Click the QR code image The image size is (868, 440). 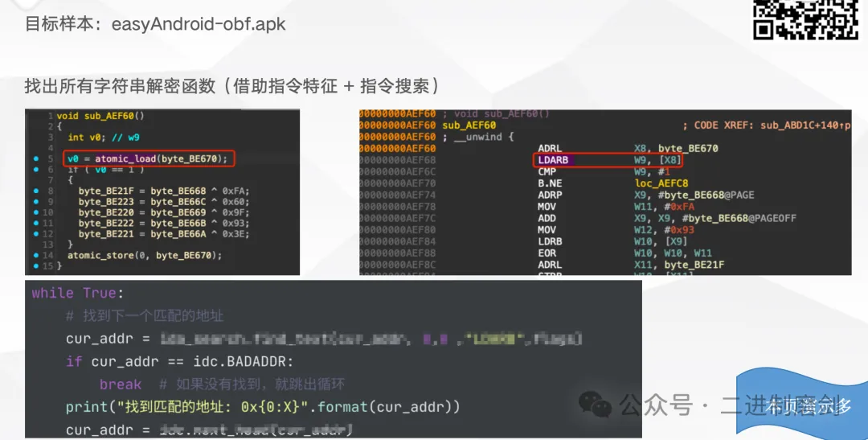click(x=805, y=19)
